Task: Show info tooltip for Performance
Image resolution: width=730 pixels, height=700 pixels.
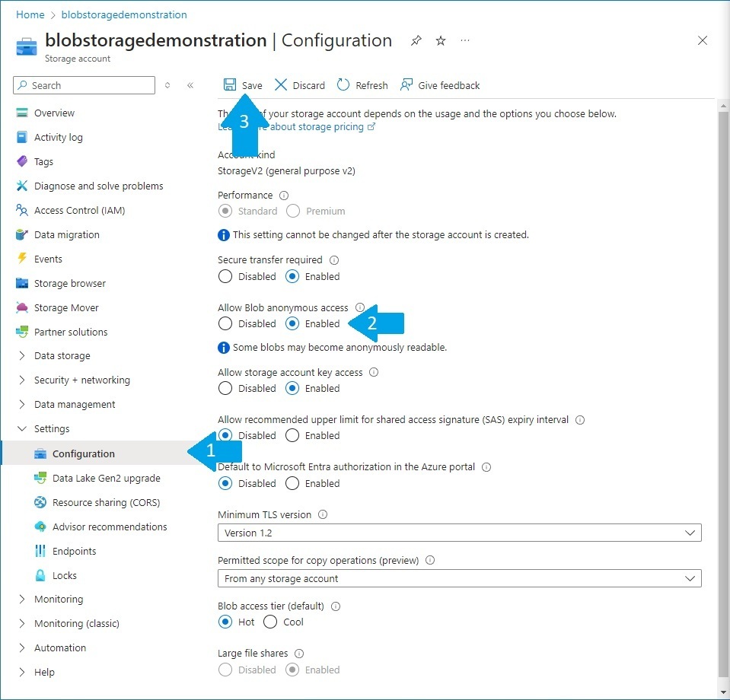Action: click(283, 195)
